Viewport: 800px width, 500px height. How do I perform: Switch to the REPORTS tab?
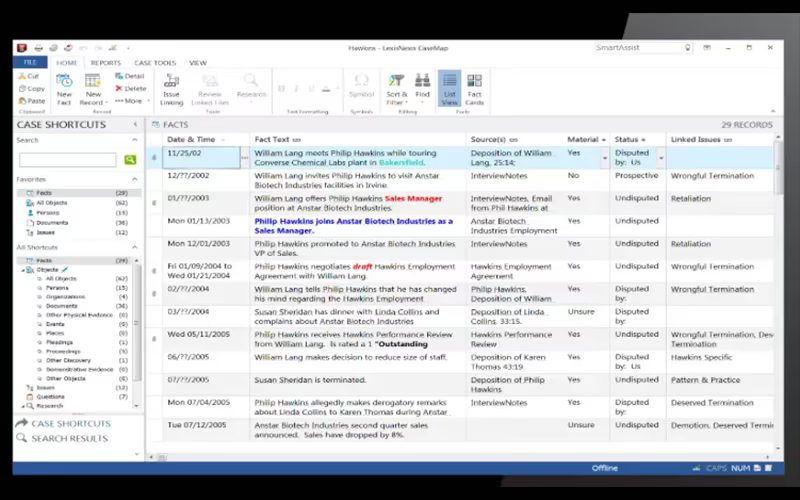pos(106,63)
